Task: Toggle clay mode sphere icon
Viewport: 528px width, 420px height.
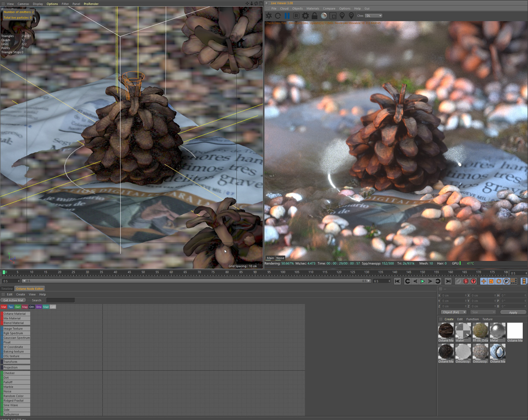Action: point(324,16)
